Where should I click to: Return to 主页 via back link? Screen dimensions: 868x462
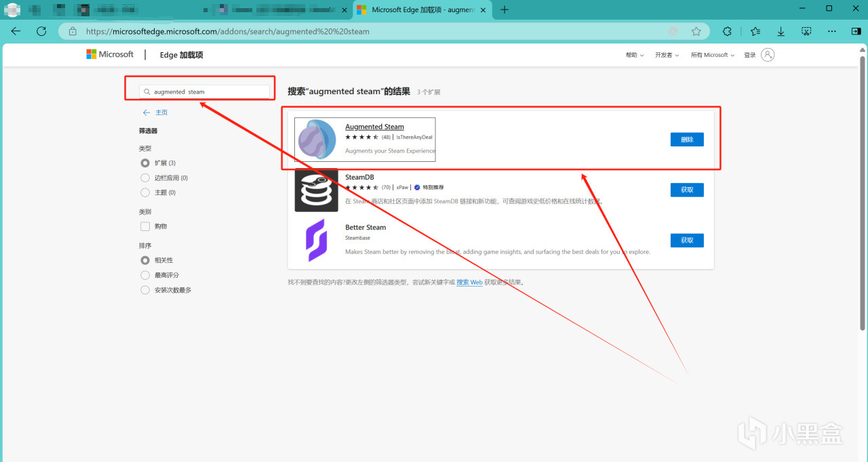tap(155, 112)
